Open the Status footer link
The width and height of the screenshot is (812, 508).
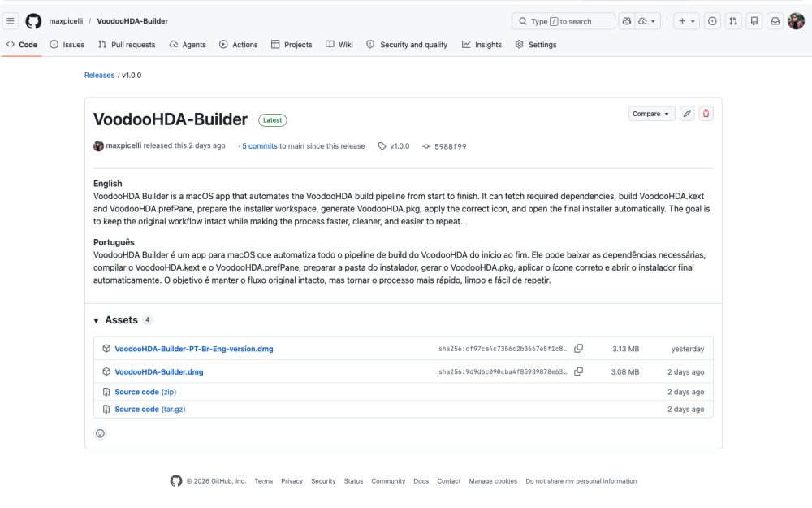pyautogui.click(x=354, y=481)
